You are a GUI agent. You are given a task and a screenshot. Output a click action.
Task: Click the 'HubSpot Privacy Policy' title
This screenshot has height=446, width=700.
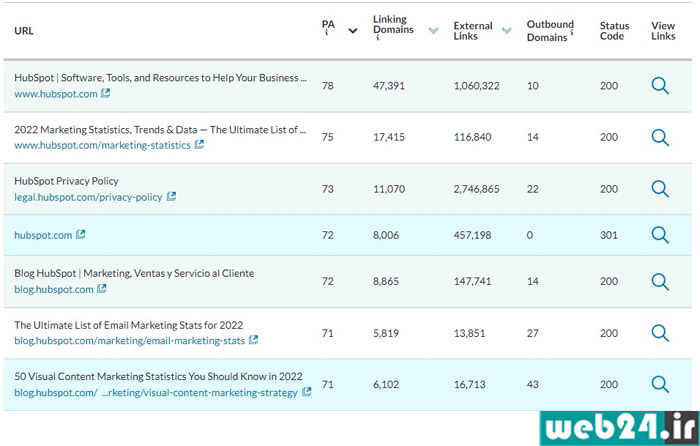67,181
